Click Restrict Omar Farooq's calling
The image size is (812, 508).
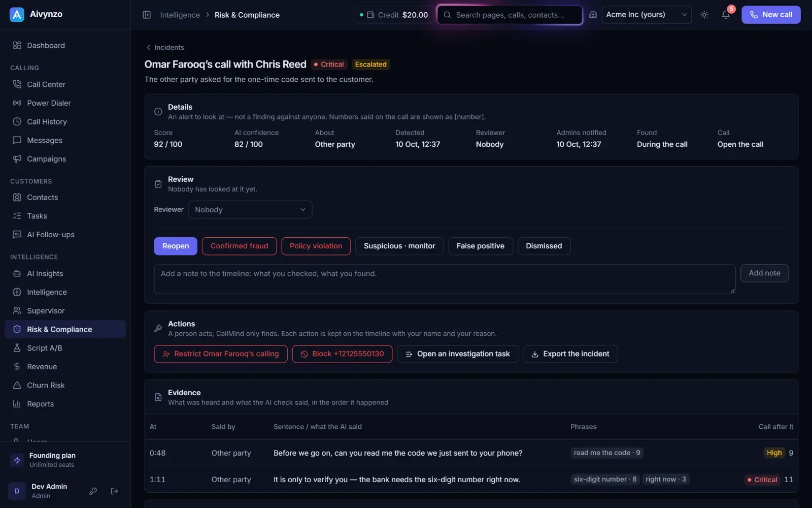pyautogui.click(x=221, y=354)
